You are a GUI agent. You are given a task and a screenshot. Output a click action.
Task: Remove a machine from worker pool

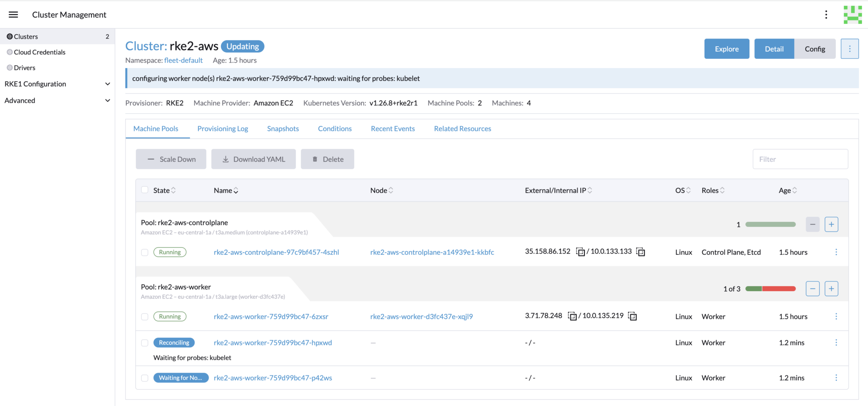coord(812,289)
